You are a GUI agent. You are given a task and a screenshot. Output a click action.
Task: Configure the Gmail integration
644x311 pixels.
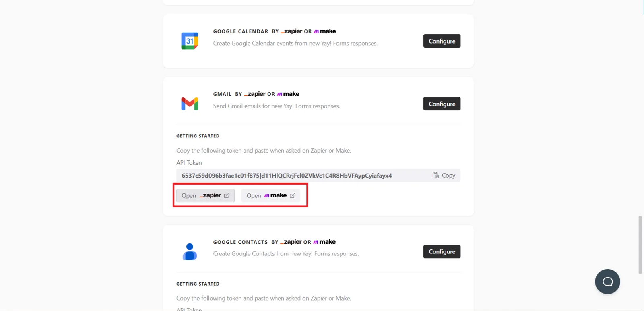pos(442,104)
